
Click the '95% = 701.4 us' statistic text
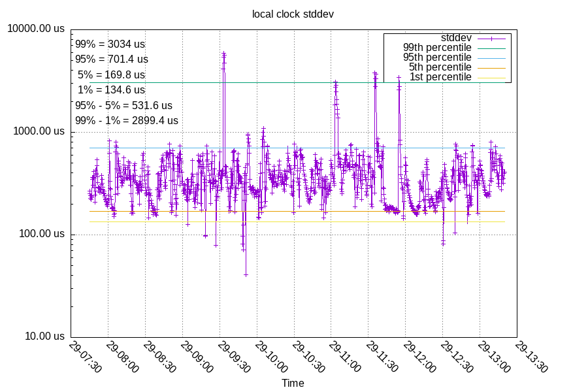(x=112, y=59)
